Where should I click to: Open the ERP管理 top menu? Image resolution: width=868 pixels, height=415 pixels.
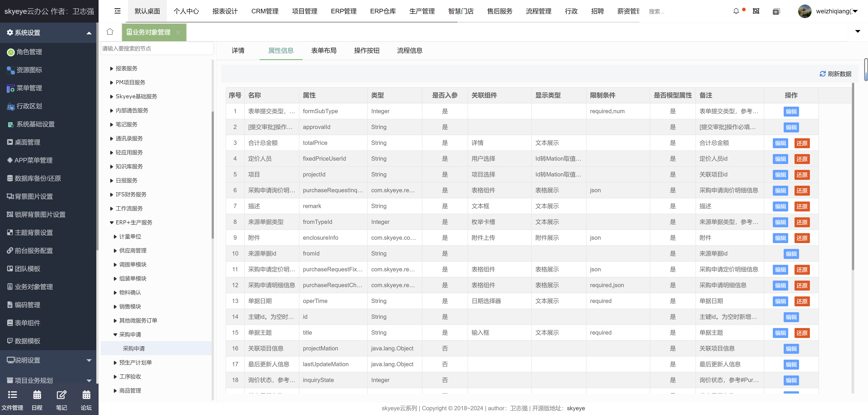(343, 11)
